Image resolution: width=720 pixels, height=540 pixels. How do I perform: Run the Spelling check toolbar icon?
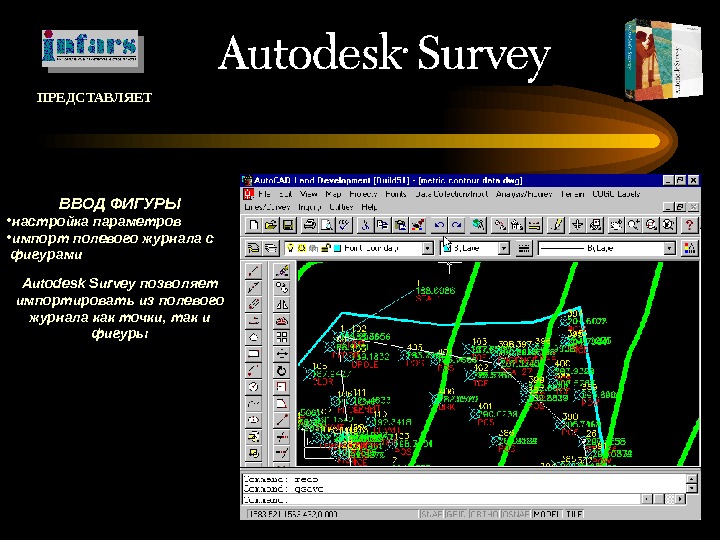tap(343, 225)
